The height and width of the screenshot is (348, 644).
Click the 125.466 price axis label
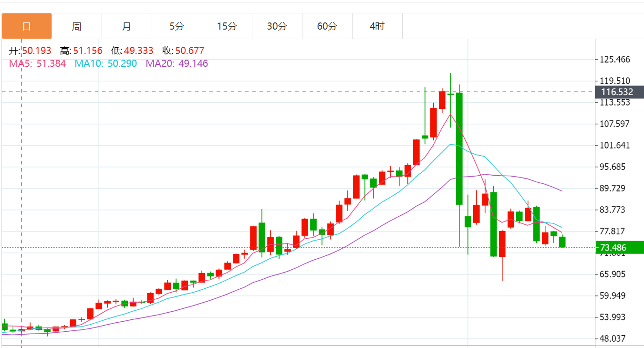click(616, 60)
